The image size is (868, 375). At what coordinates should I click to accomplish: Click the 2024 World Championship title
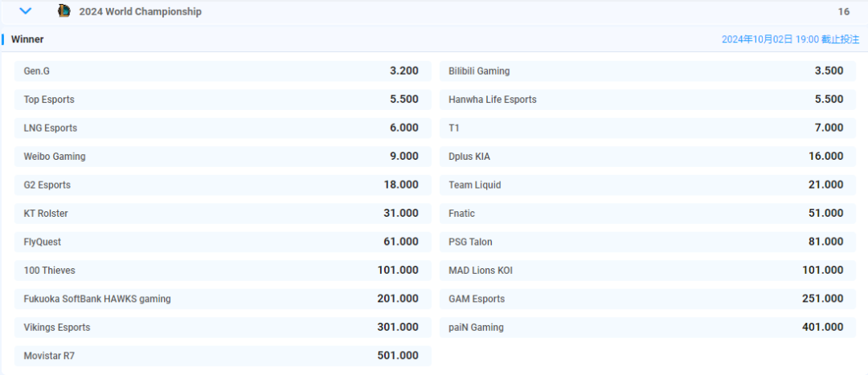click(x=140, y=12)
